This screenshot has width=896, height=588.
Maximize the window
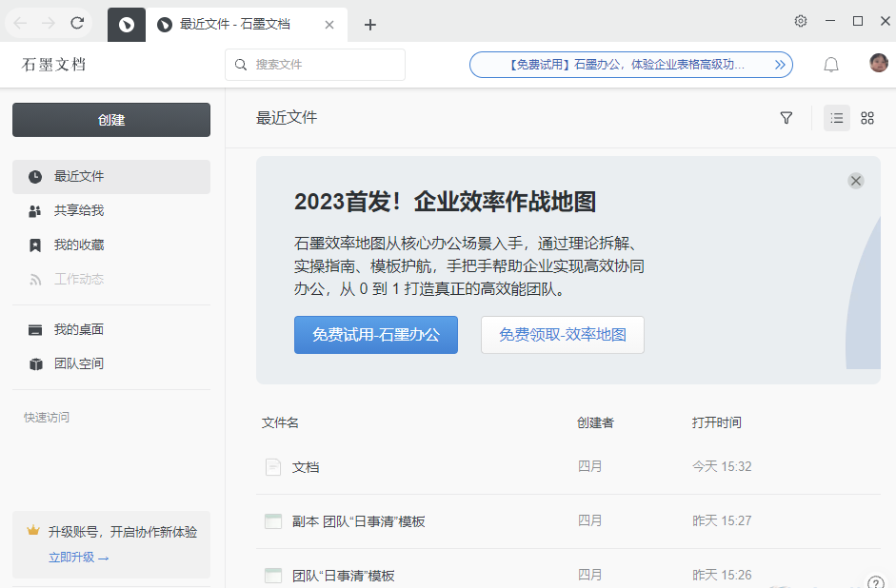point(858,21)
